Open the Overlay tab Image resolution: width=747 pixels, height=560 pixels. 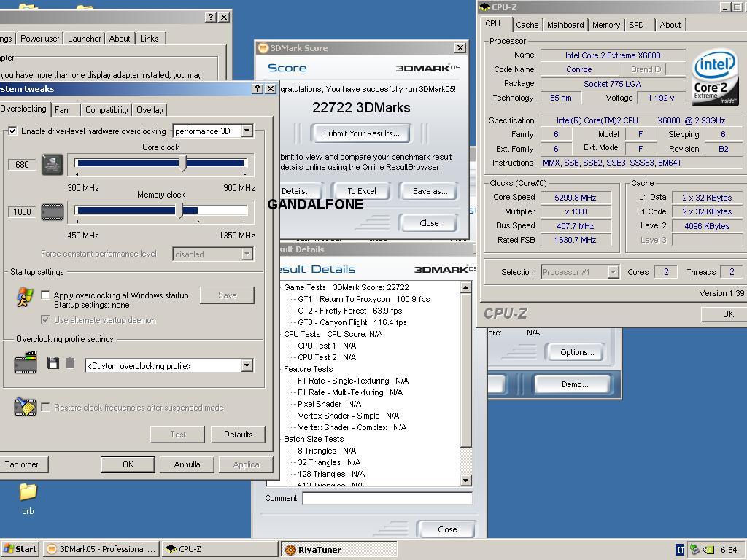tap(150, 110)
